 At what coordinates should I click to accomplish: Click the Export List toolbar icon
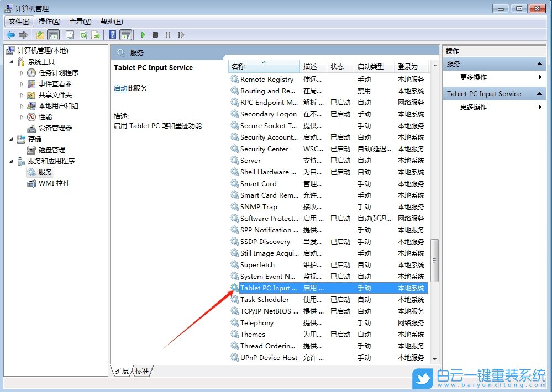[94, 35]
